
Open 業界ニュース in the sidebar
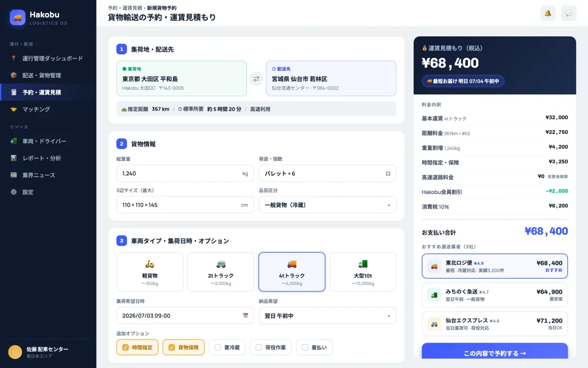click(x=48, y=175)
